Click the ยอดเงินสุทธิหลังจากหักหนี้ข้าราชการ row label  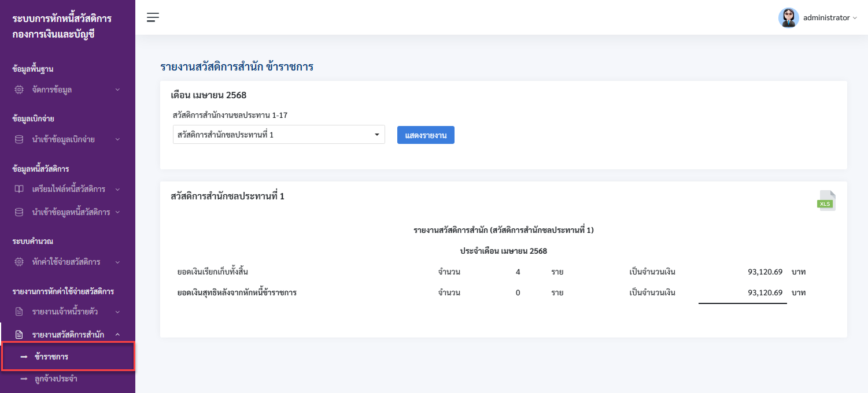(237, 292)
